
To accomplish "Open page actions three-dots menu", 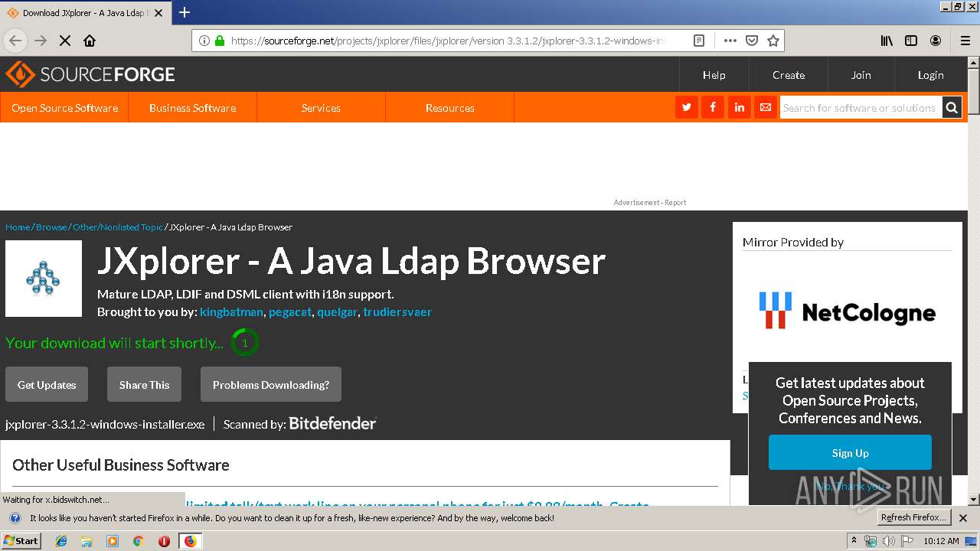I will [730, 41].
